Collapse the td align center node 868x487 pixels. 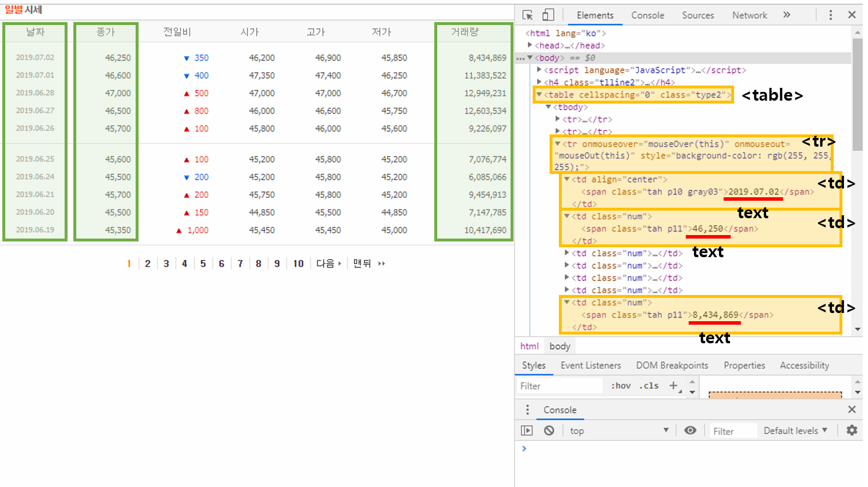[566, 179]
